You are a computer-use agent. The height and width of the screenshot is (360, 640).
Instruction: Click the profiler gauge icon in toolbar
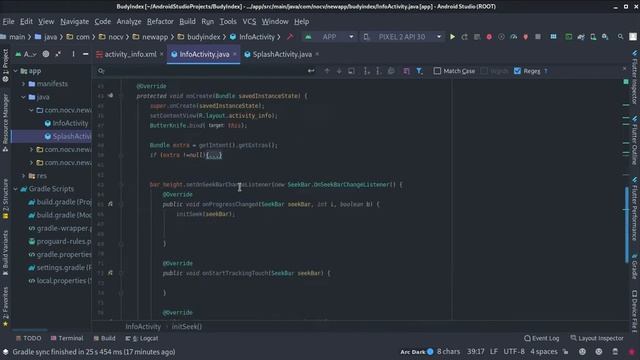tap(513, 37)
